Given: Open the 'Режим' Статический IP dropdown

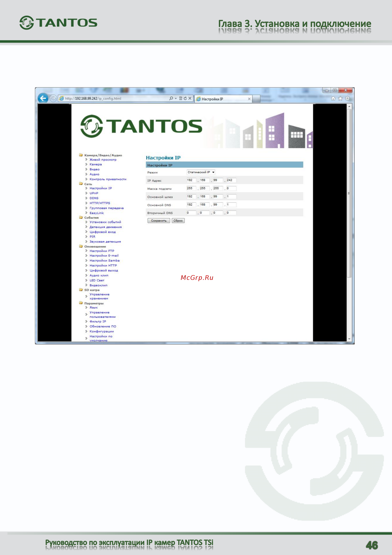Looking at the screenshot, I should (201, 172).
